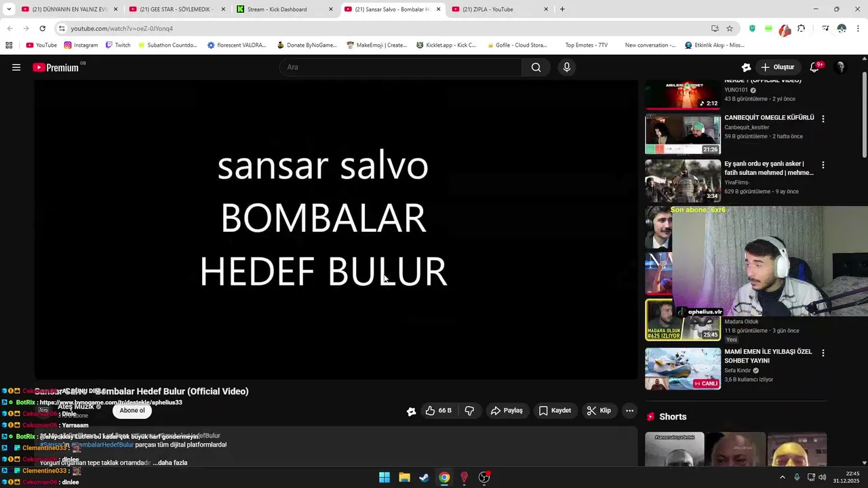The height and width of the screenshot is (488, 868).
Task: Start voice search with microphone icon
Action: (x=567, y=67)
